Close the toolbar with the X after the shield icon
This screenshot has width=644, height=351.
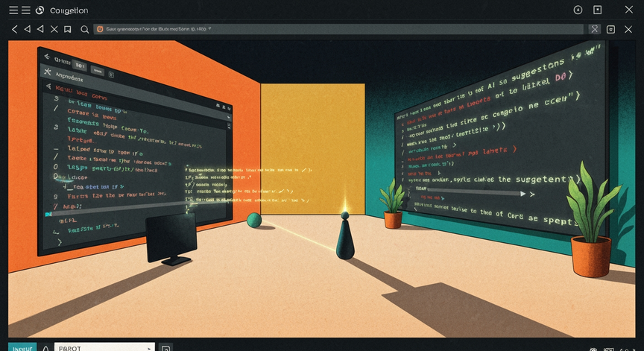point(628,29)
